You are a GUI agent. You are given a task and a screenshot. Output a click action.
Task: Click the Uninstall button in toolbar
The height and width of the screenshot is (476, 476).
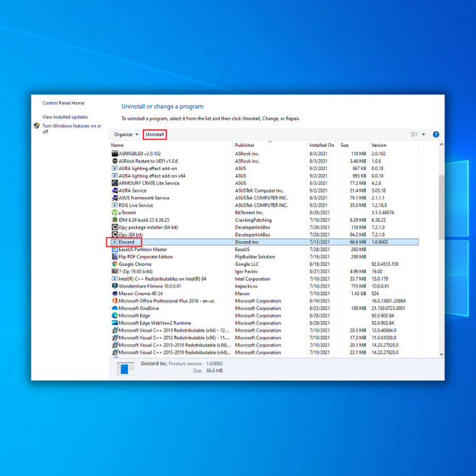click(x=155, y=134)
